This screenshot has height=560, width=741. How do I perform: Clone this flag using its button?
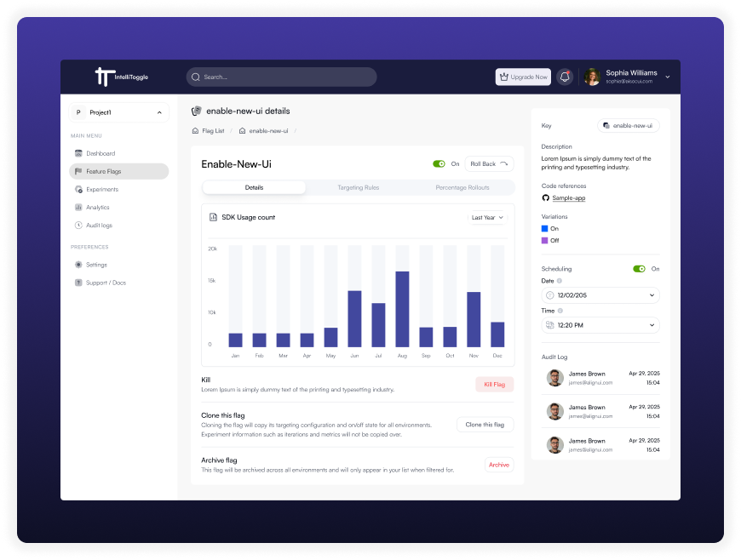[485, 424]
